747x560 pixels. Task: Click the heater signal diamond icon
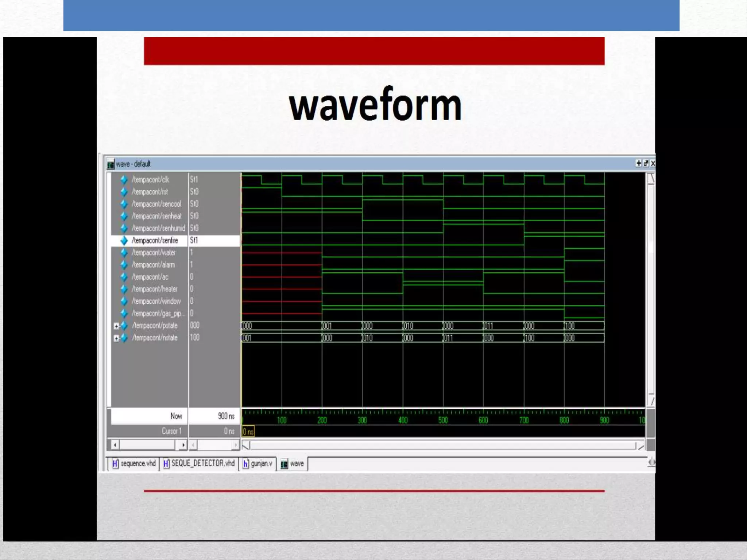click(124, 289)
